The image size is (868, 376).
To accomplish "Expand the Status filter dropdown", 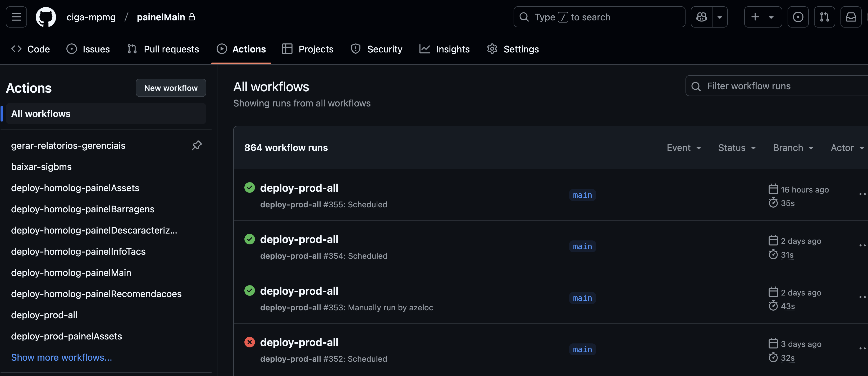I will point(737,148).
